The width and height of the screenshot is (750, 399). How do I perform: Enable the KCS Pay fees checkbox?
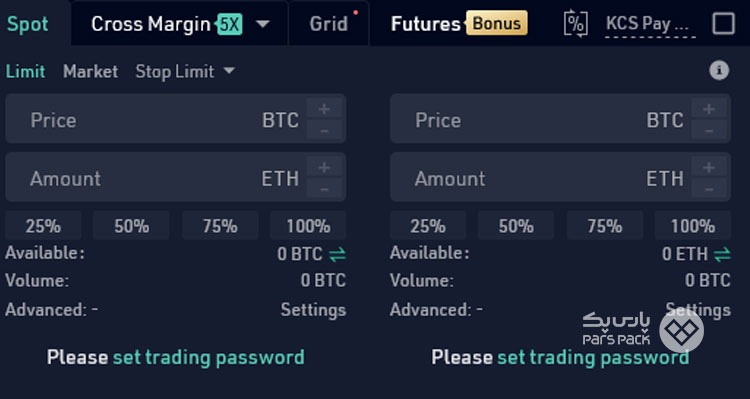pos(723,23)
